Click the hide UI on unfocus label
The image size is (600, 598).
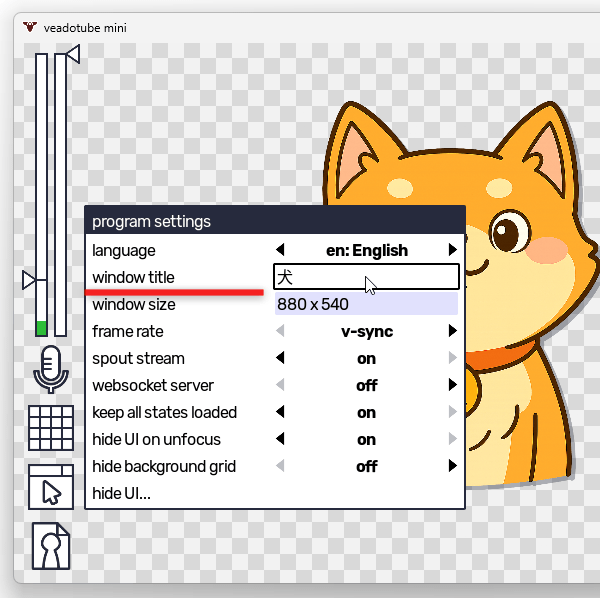(x=157, y=440)
